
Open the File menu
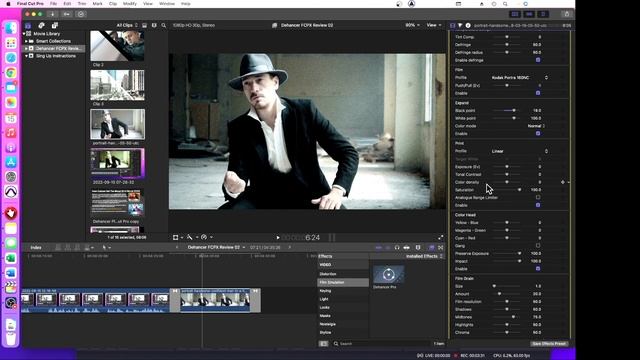point(53,4)
